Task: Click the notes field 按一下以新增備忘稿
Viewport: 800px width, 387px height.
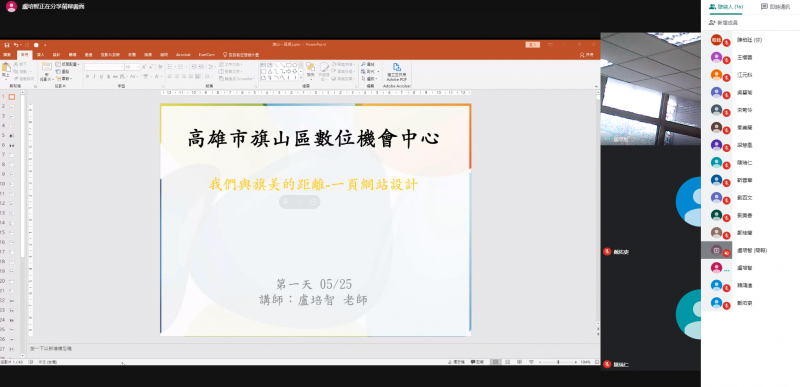Action: (x=51, y=348)
